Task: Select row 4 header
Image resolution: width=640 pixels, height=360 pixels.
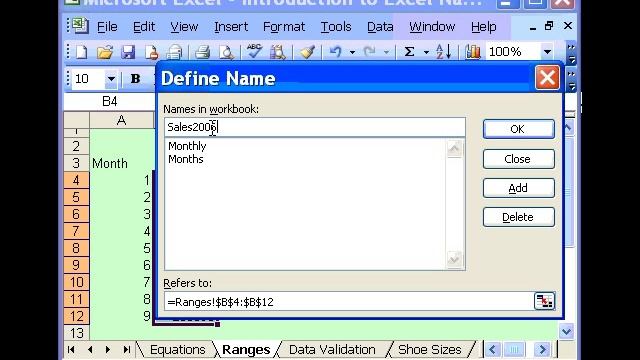Action: 76,180
